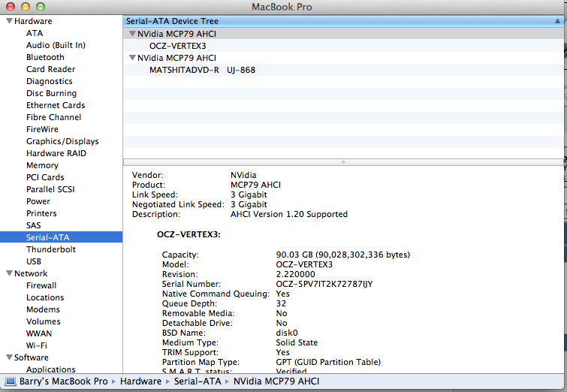Screen dimensions: 567x392
Task: Select MATSHITADVD-R UJ-868 device row
Action: point(202,70)
